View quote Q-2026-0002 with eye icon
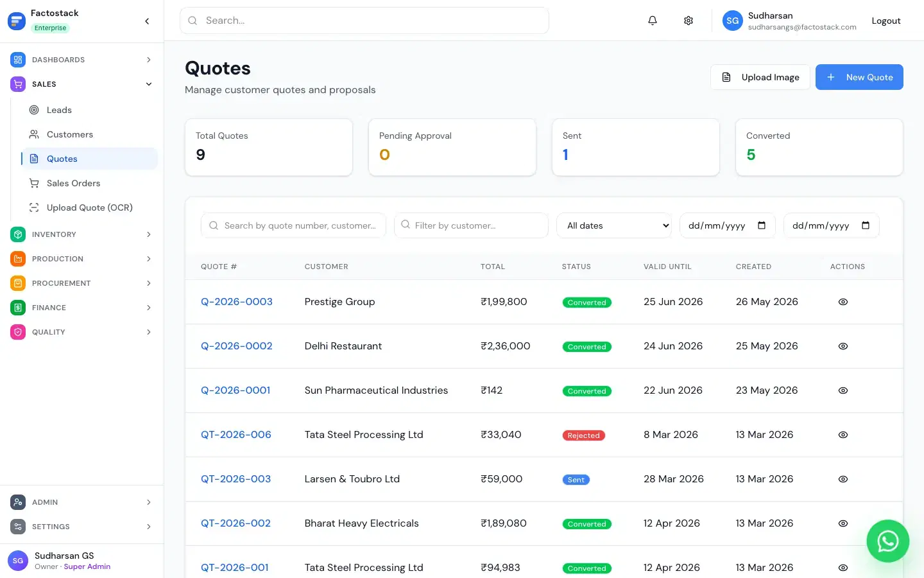The width and height of the screenshot is (924, 578). 843,346
